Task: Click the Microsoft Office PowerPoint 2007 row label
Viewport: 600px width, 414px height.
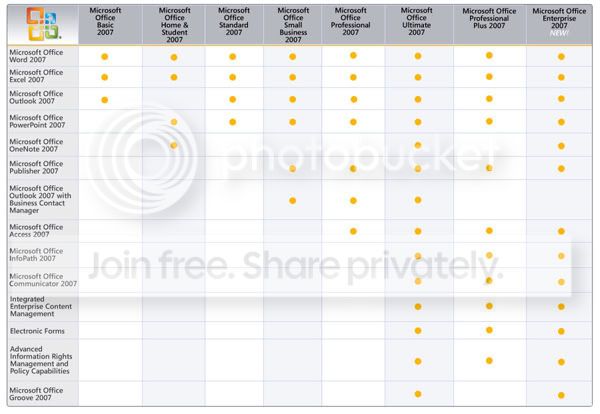Action: 37,121
